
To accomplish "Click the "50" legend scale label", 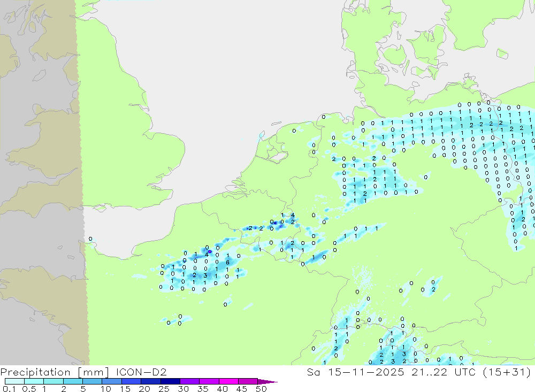I will (261, 389).
